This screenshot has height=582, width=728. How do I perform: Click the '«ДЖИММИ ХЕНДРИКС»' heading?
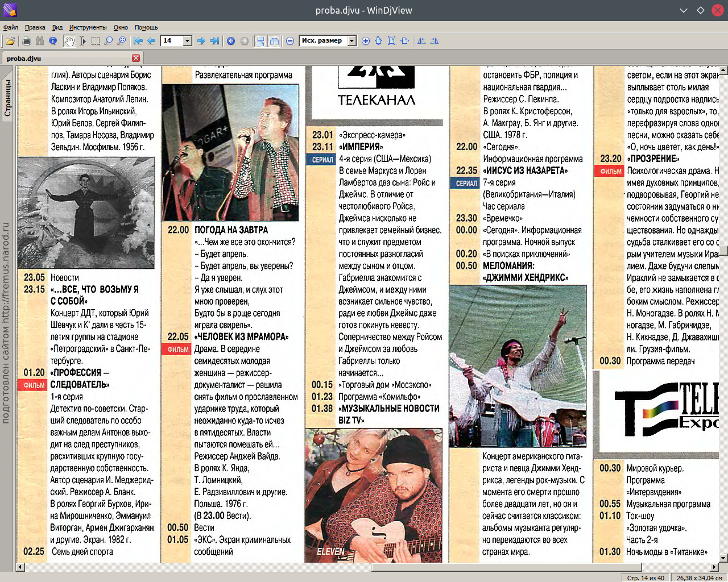pos(526,277)
